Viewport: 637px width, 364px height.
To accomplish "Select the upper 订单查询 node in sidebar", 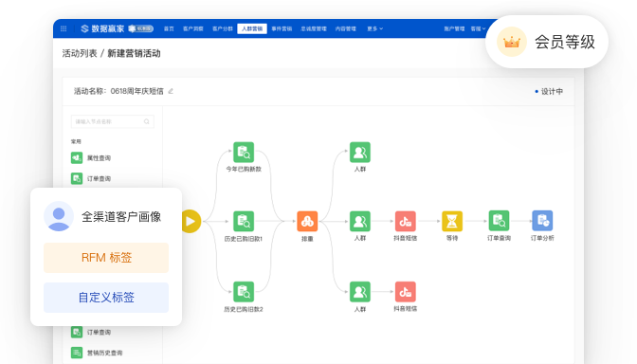I will pyautogui.click(x=91, y=178).
